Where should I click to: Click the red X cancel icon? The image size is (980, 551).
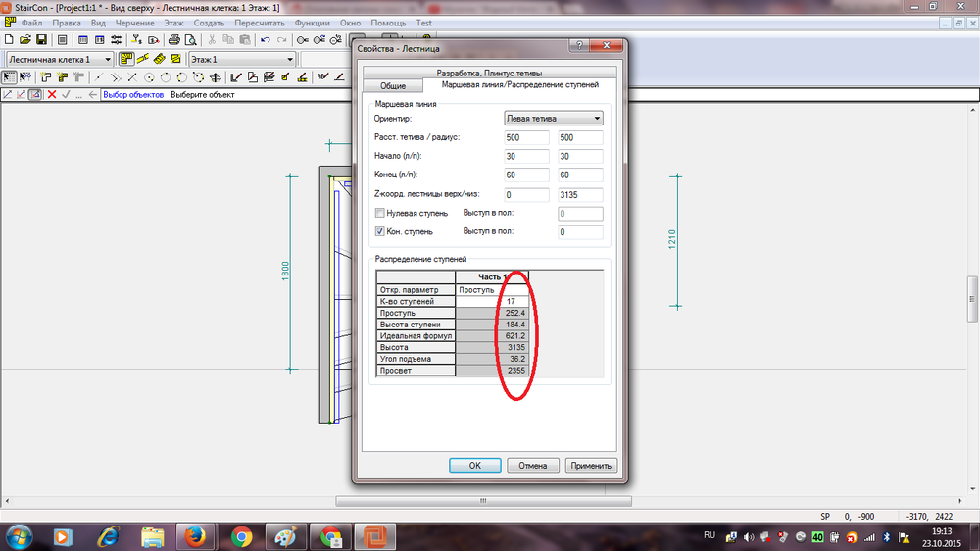(52, 95)
